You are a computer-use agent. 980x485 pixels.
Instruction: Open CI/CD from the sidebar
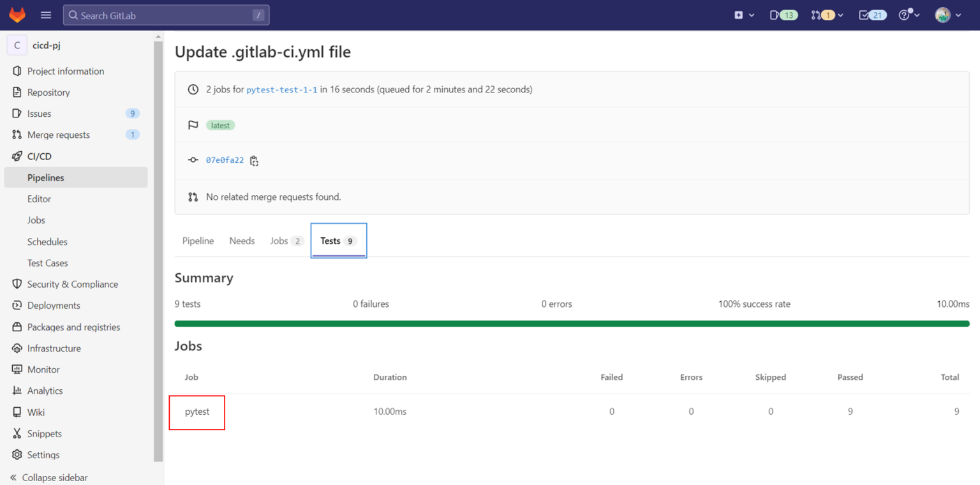tap(40, 156)
